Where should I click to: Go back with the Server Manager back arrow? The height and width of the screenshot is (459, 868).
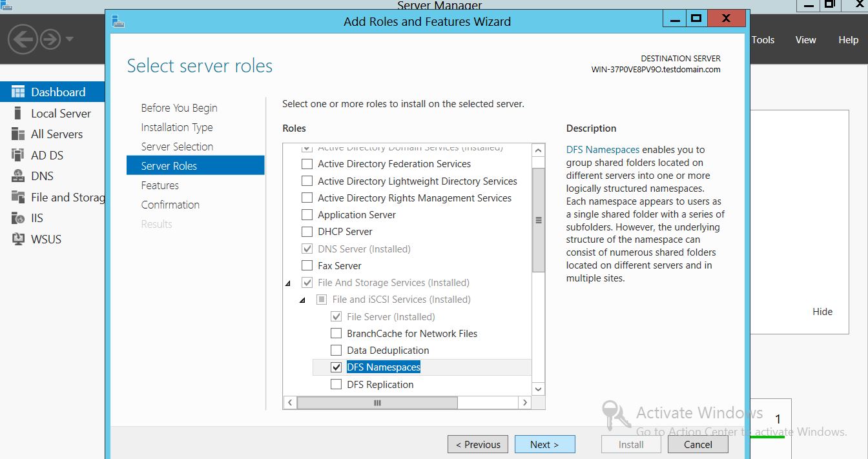(x=23, y=40)
